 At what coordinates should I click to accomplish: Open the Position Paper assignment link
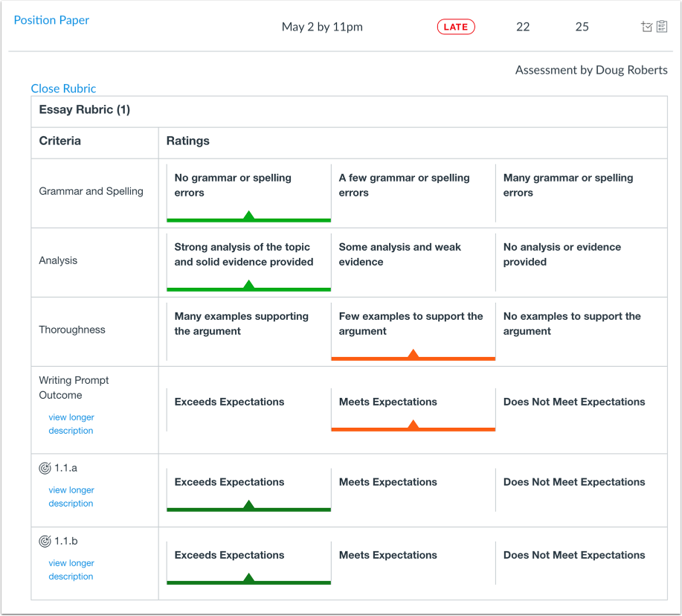tap(51, 20)
